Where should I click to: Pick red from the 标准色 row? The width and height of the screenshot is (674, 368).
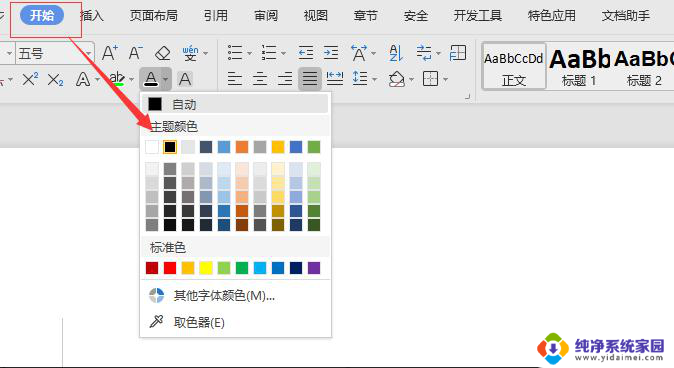[x=170, y=268]
